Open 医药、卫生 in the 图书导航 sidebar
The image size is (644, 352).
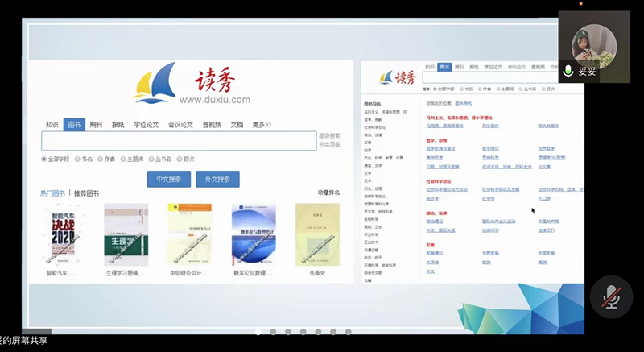[373, 226]
